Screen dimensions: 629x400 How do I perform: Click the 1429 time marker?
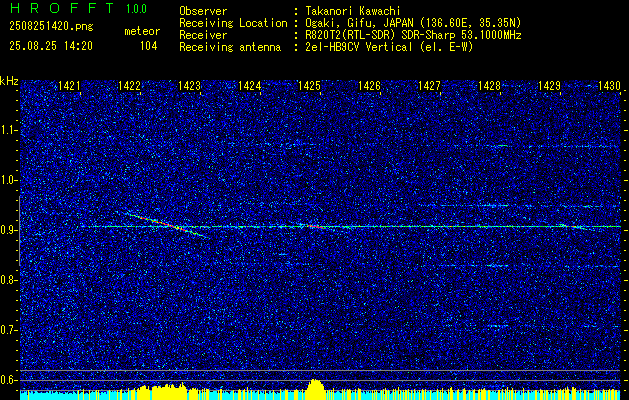point(549,85)
